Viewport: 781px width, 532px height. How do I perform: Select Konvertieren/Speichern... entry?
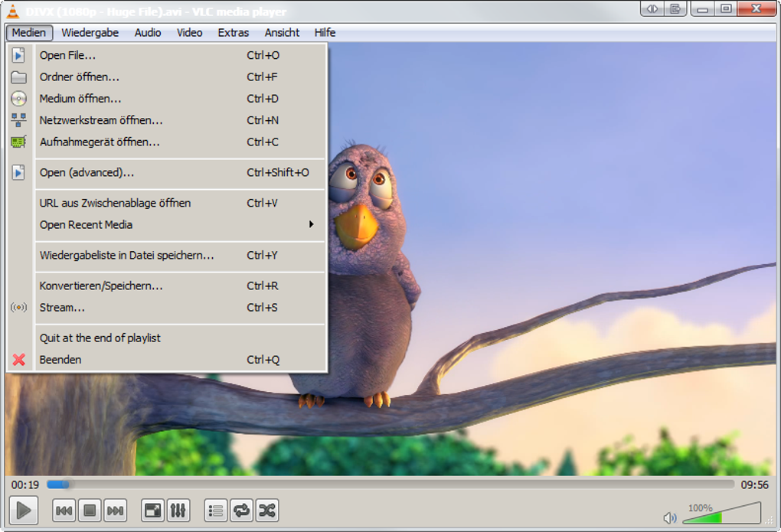click(166, 286)
